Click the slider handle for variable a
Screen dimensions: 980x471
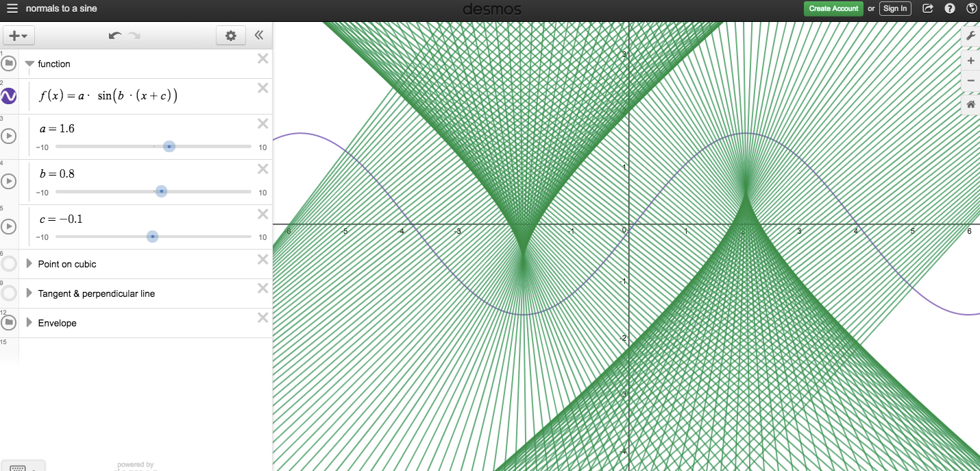(169, 146)
